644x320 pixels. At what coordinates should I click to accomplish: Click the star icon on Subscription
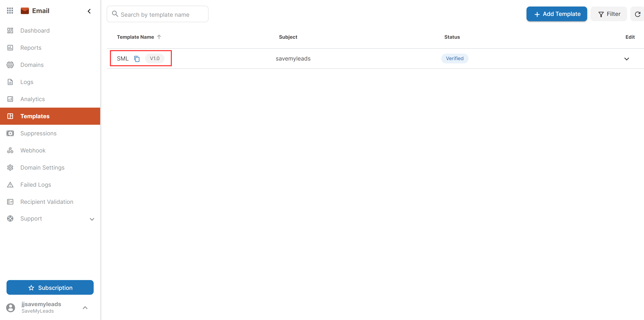(x=31, y=288)
